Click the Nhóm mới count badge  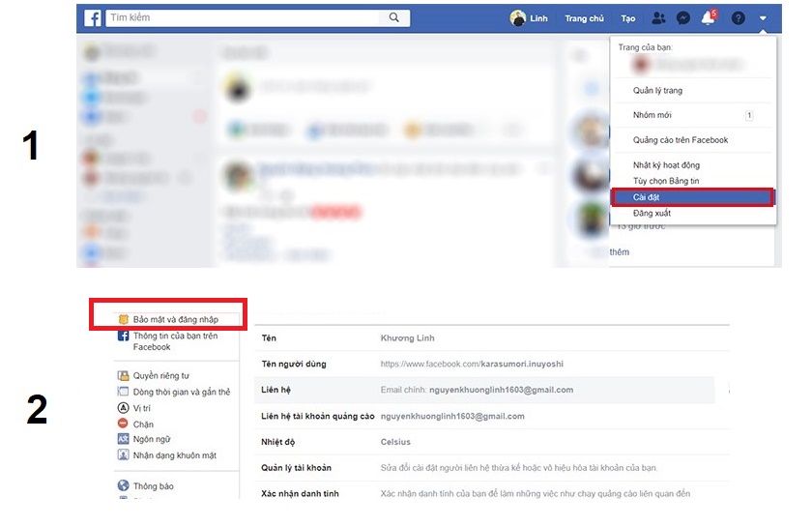pos(749,116)
